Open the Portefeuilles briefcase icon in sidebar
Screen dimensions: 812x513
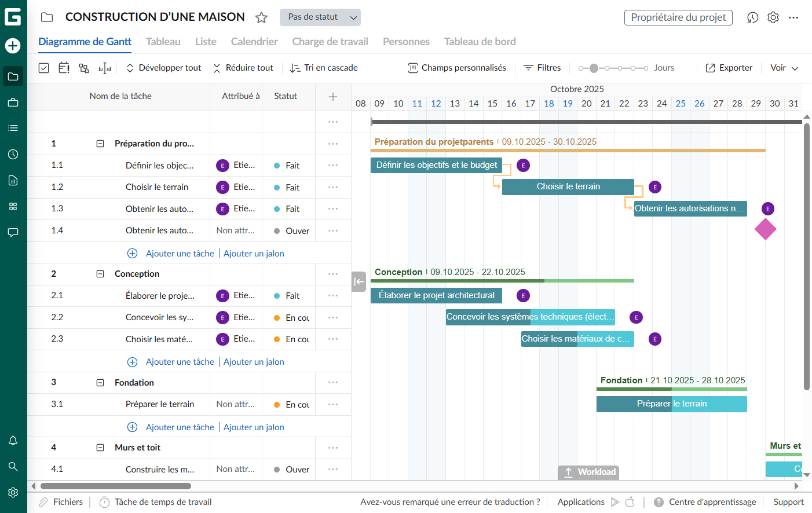(x=13, y=102)
